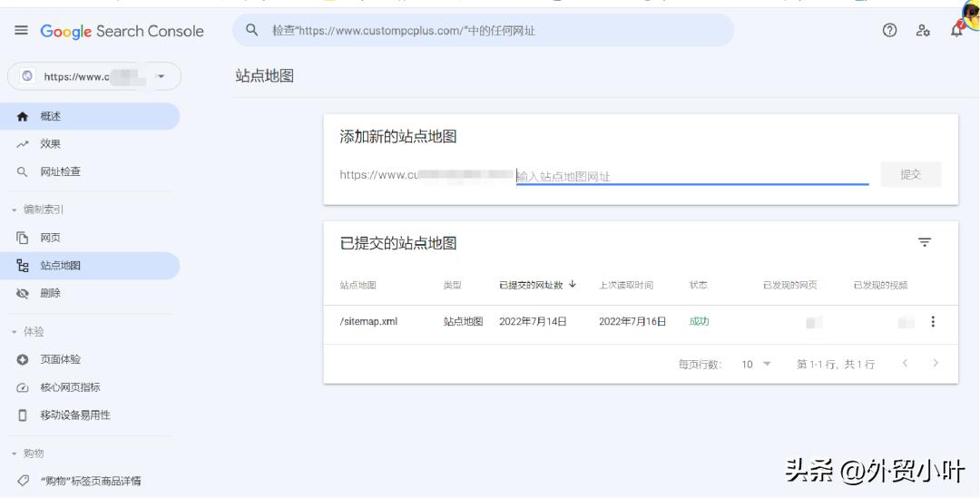
Task: Select 站点地图 in the sidebar
Action: pyautogui.click(x=90, y=266)
